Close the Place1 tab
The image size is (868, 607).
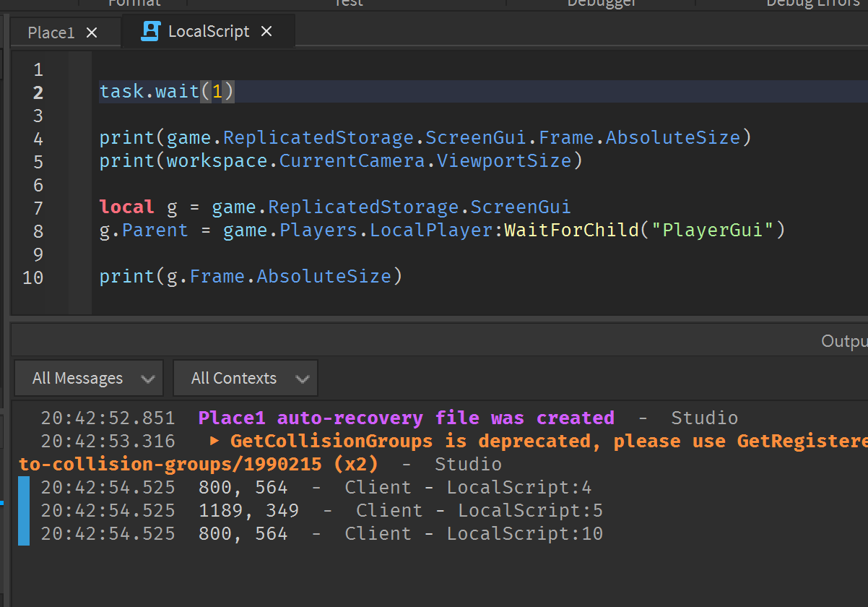point(92,33)
